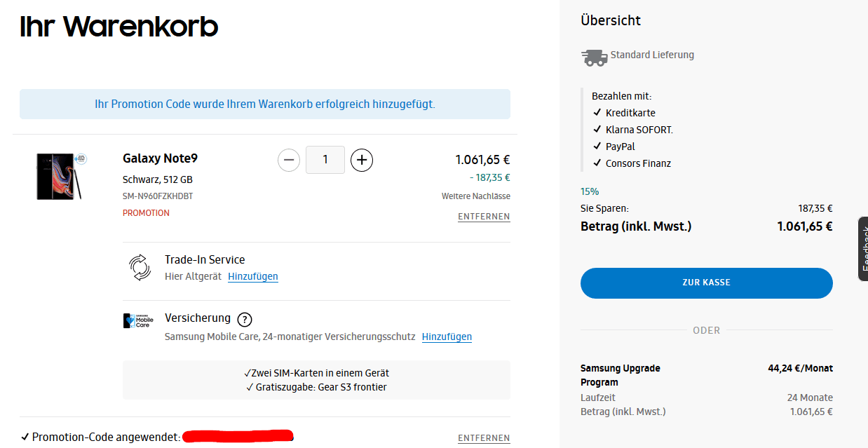Click the PayPal payment option text
The width and height of the screenshot is (868, 448).
(x=621, y=147)
